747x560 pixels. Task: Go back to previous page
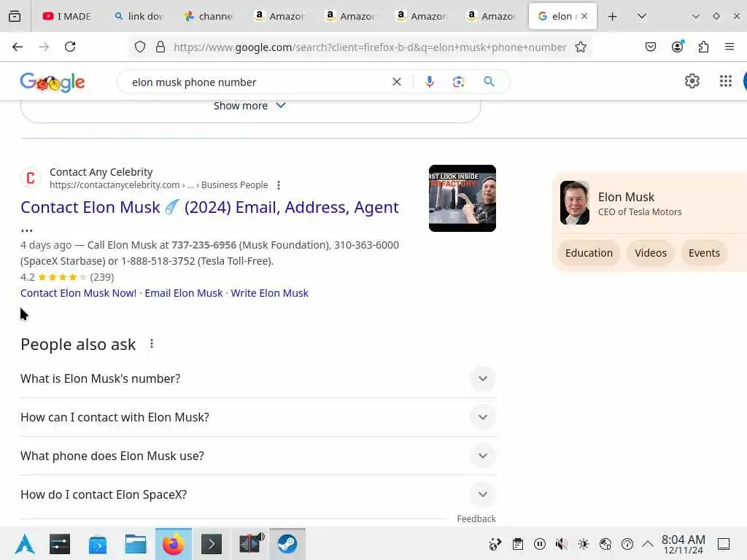[18, 47]
